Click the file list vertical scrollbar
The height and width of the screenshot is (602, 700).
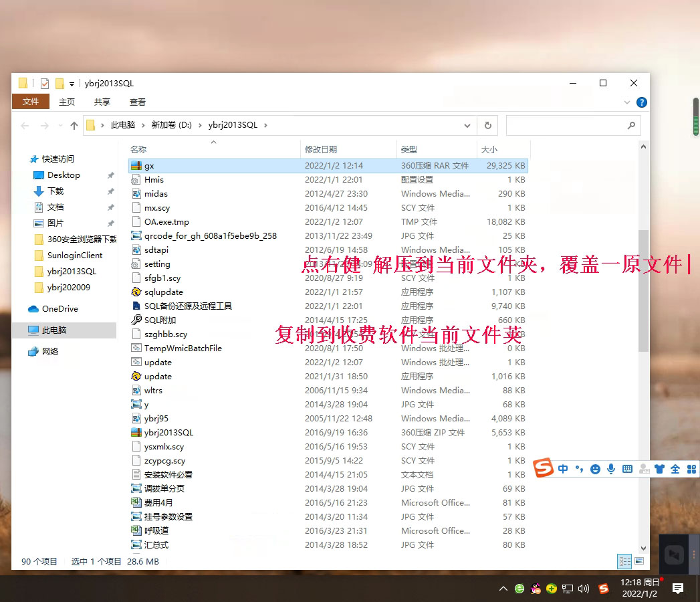coord(643,291)
